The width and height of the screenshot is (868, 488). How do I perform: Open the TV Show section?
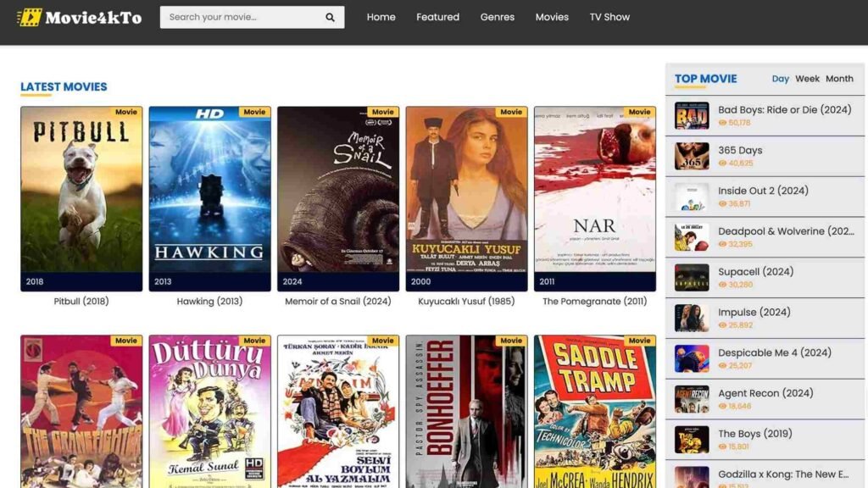coord(609,17)
